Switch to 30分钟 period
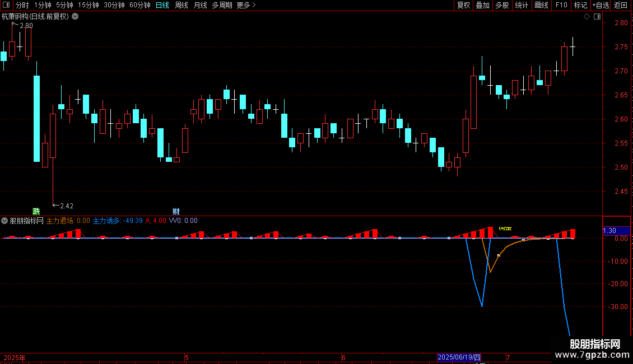This screenshot has width=633, height=364. coord(114,5)
